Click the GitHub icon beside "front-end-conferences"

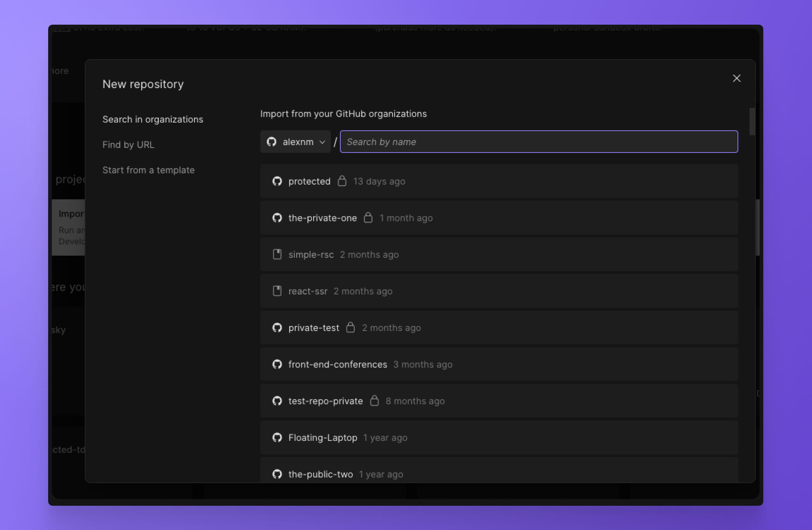point(277,364)
